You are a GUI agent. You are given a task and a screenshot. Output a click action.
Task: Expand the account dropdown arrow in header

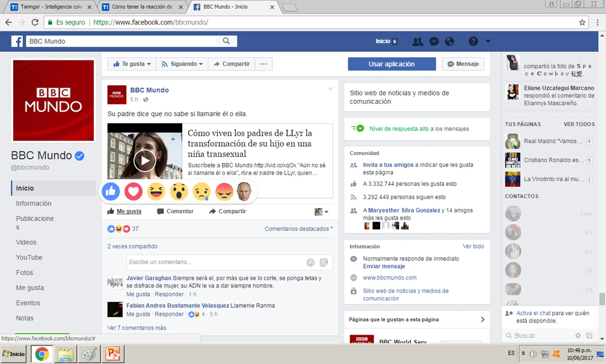[488, 41]
